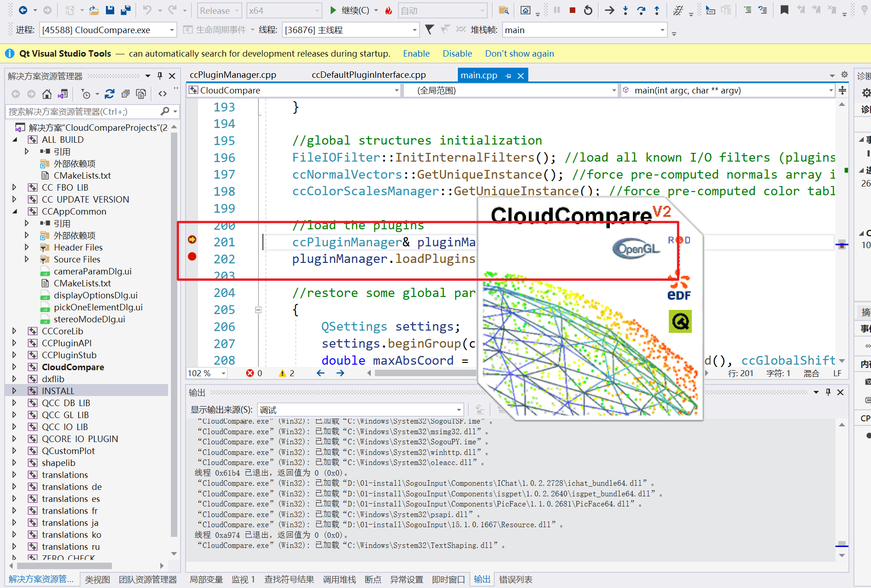Open the stack frame dropdown showing main
The width and height of the screenshot is (871, 588).
tap(585, 30)
